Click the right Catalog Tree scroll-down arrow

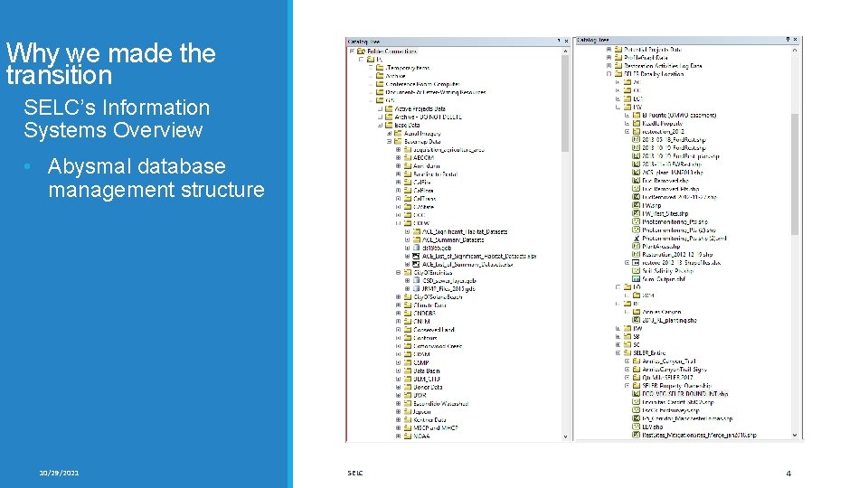click(795, 435)
